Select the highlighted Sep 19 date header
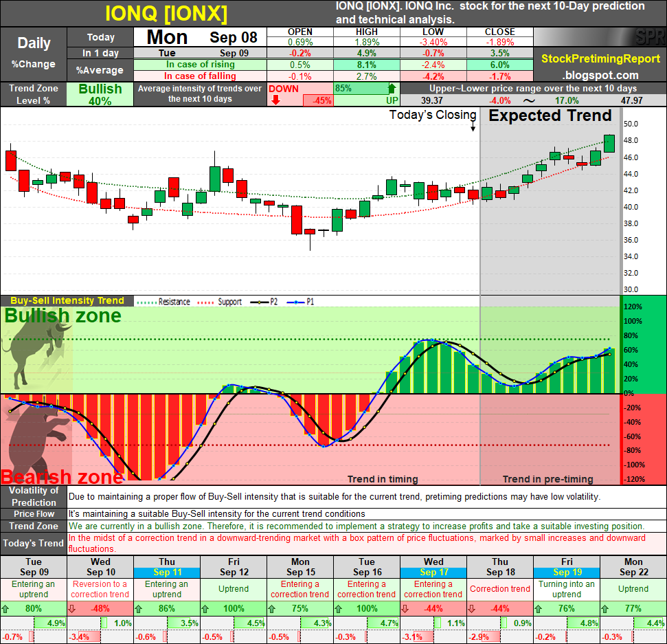 (567, 572)
